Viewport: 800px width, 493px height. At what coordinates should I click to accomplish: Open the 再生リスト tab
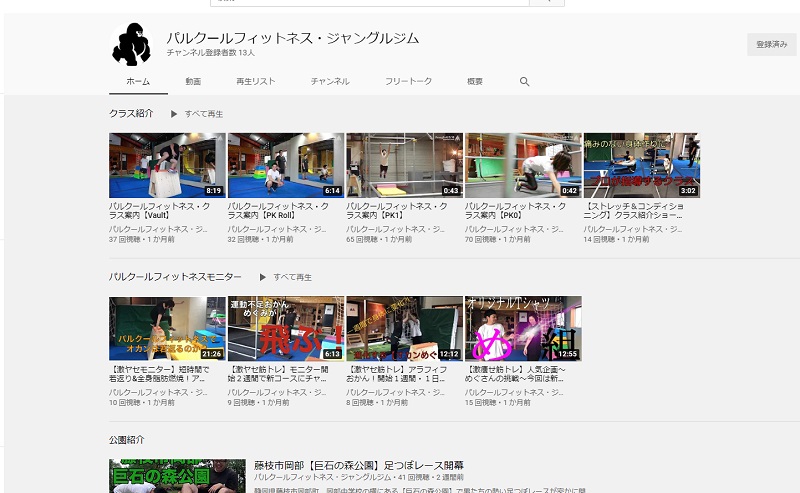pos(256,82)
